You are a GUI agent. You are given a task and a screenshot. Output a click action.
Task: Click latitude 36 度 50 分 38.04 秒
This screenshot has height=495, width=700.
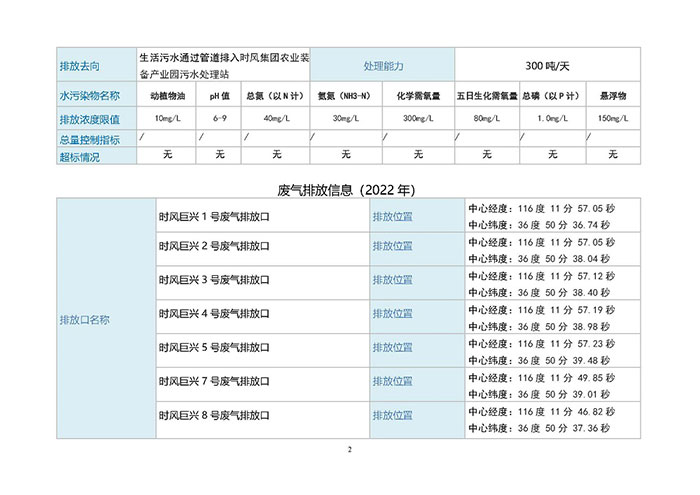pyautogui.click(x=563, y=259)
